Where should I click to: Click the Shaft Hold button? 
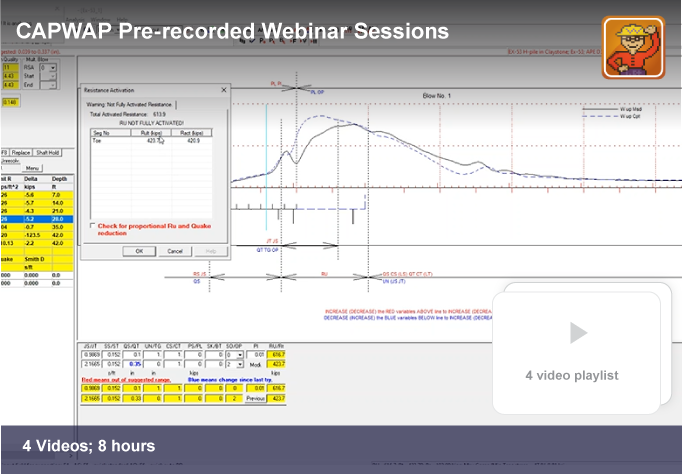[x=47, y=153]
